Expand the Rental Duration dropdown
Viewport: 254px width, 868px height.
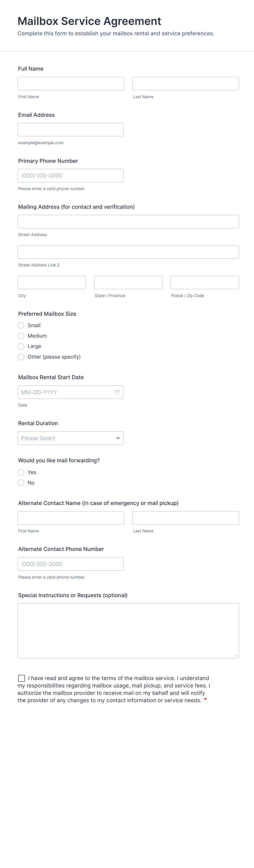pyautogui.click(x=70, y=438)
